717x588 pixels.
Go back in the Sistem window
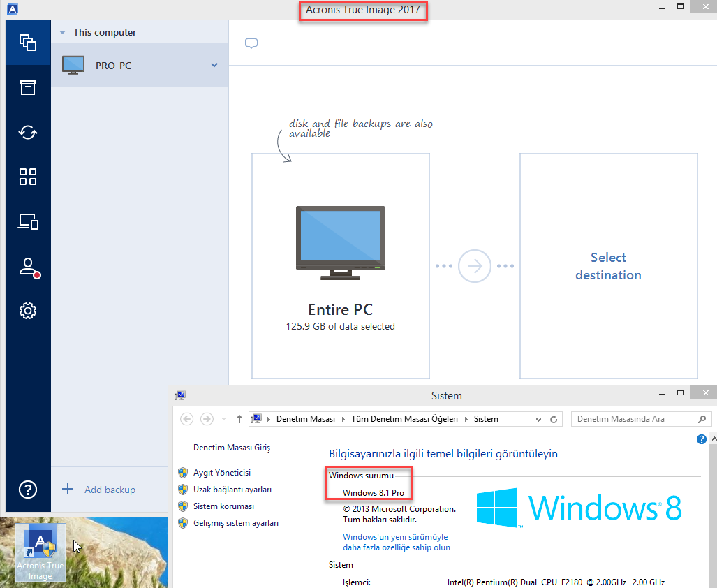tap(186, 419)
